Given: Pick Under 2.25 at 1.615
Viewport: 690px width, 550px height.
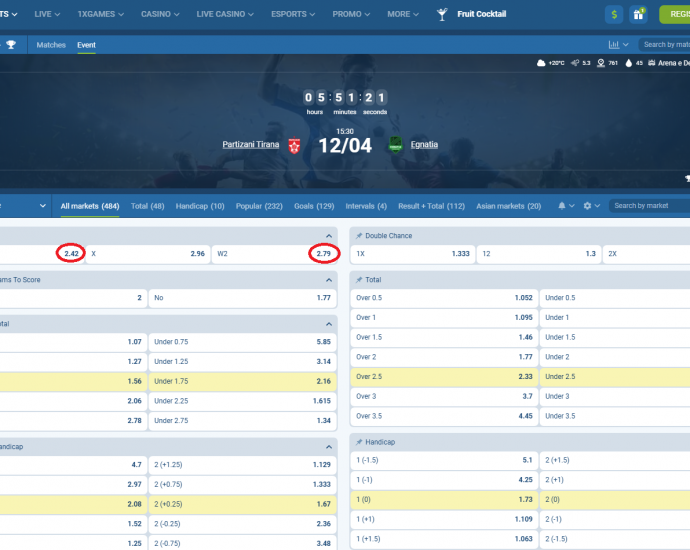Looking at the screenshot, I should pyautogui.click(x=242, y=401).
